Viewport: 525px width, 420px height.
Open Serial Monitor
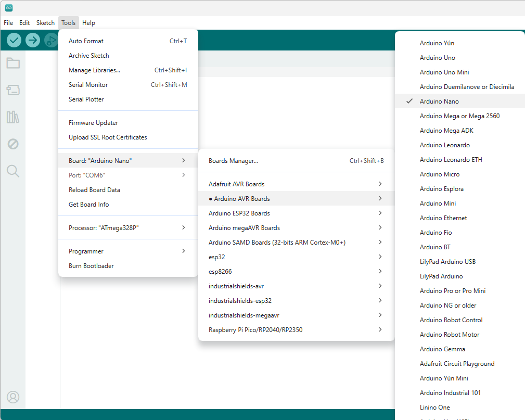coord(128,85)
